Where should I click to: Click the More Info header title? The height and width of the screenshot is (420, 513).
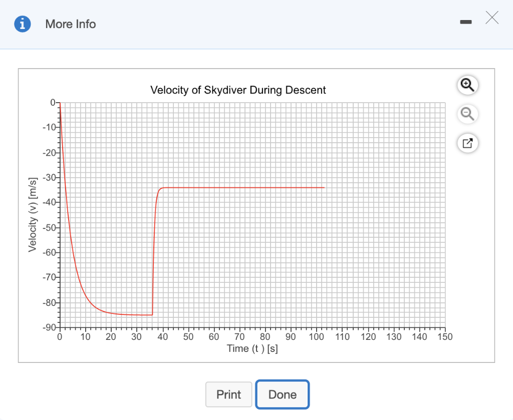click(71, 24)
